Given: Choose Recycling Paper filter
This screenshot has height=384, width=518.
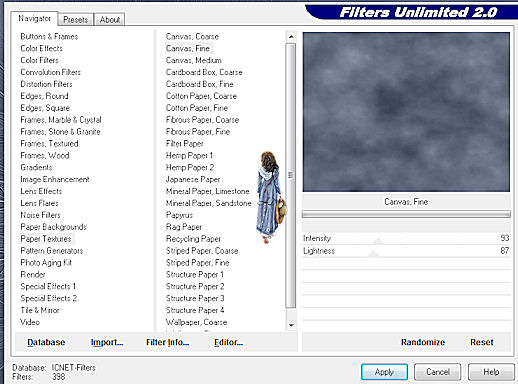Looking at the screenshot, I should [x=193, y=239].
